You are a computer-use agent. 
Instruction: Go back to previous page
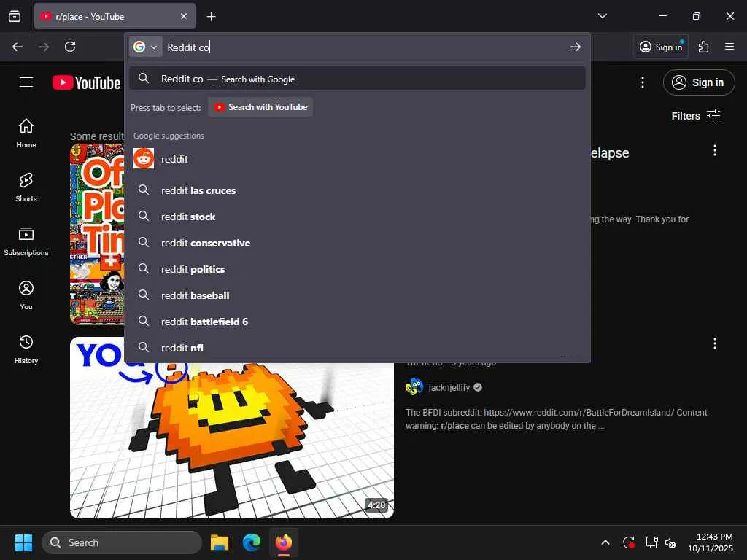(18, 47)
